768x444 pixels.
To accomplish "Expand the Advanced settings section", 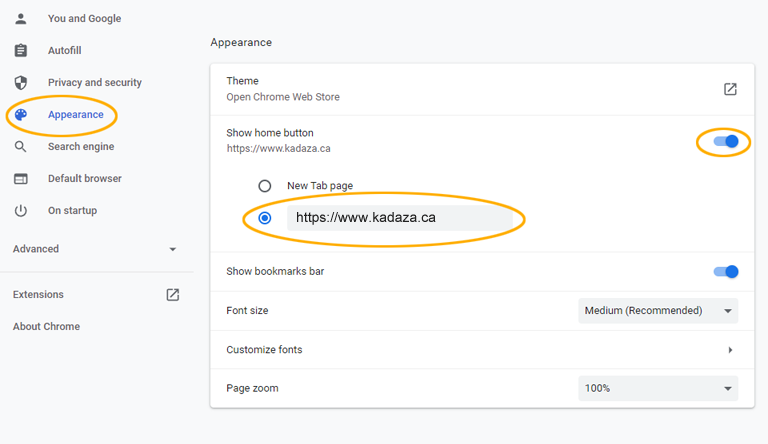I will (95, 249).
